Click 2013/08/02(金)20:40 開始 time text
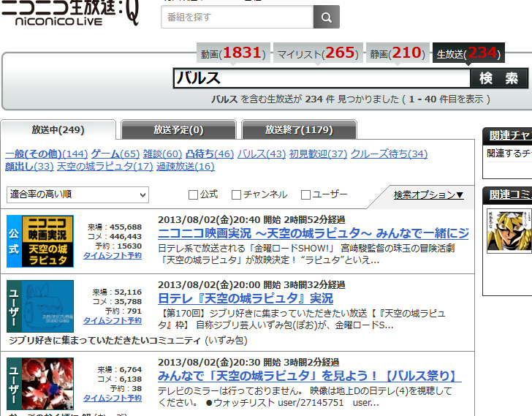532x416 pixels. click(x=219, y=219)
